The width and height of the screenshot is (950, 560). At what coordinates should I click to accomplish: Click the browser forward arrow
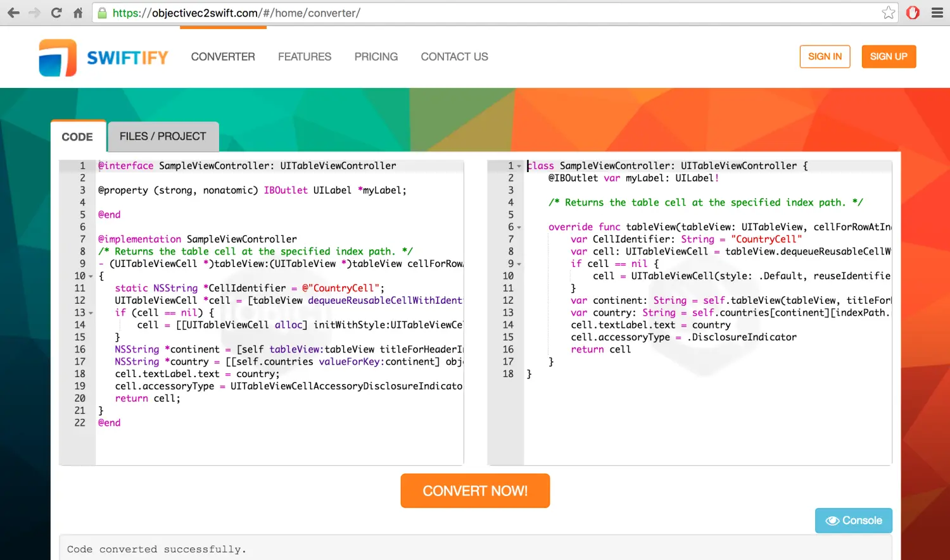35,13
